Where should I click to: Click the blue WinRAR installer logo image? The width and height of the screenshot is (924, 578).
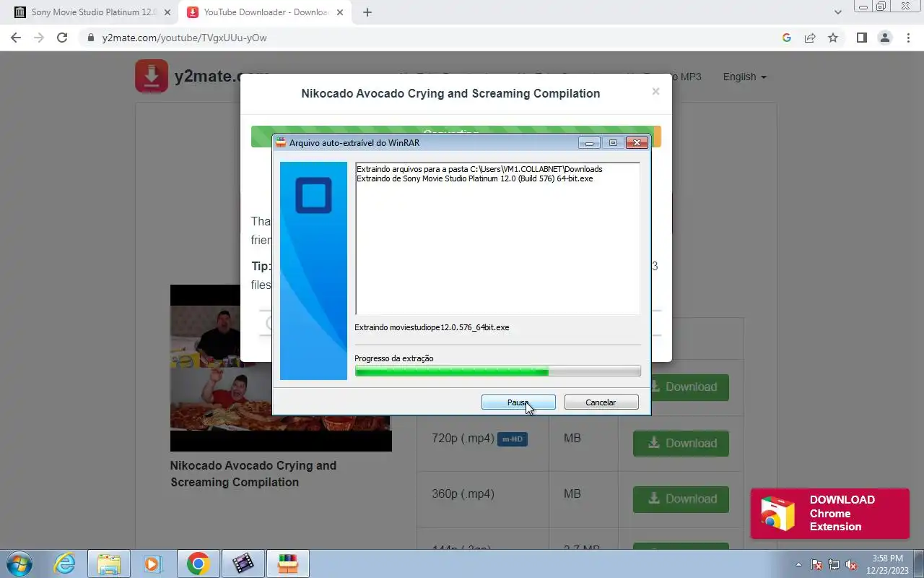click(313, 271)
